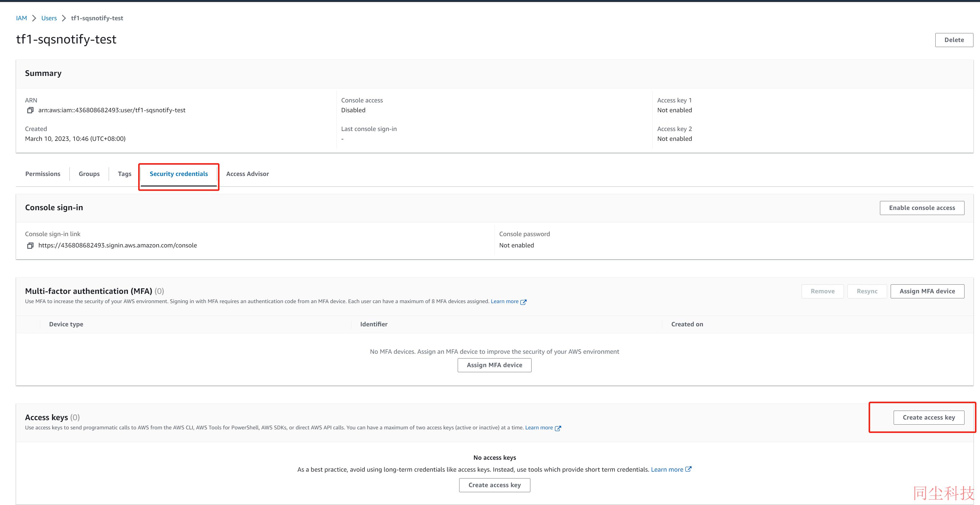Open Learn more about short term credentials
Image resolution: width=980 pixels, height=505 pixels.
(667, 470)
